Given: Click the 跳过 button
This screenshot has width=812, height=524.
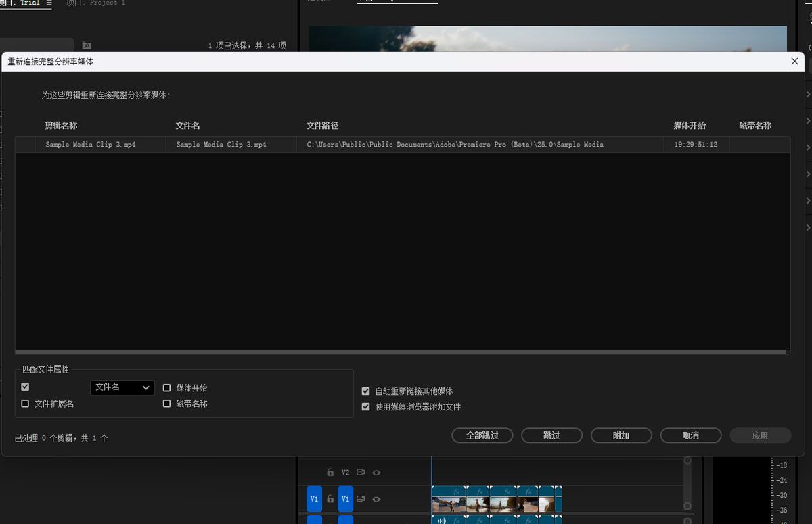Looking at the screenshot, I should pyautogui.click(x=551, y=435).
